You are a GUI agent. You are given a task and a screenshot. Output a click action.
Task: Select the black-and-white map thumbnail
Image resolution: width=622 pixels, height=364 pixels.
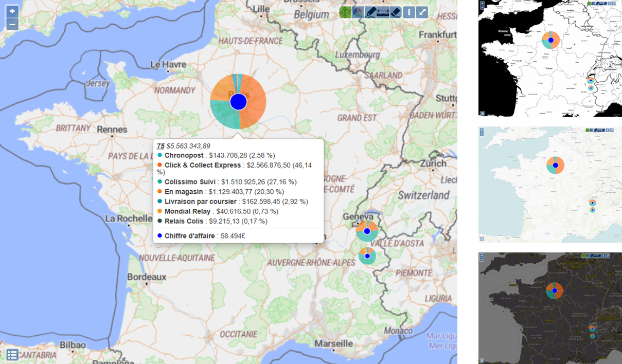[550, 59]
